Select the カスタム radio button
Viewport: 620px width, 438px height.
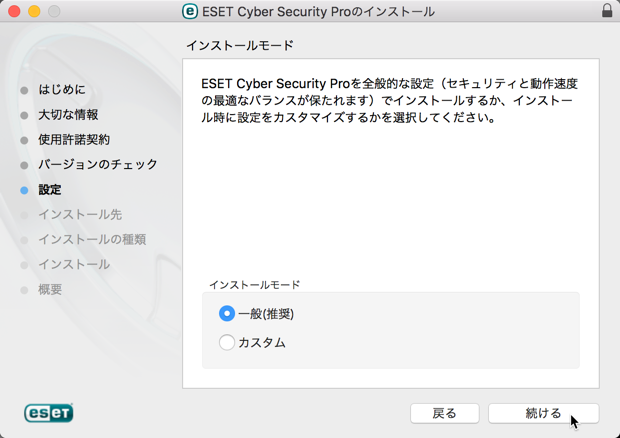click(227, 342)
